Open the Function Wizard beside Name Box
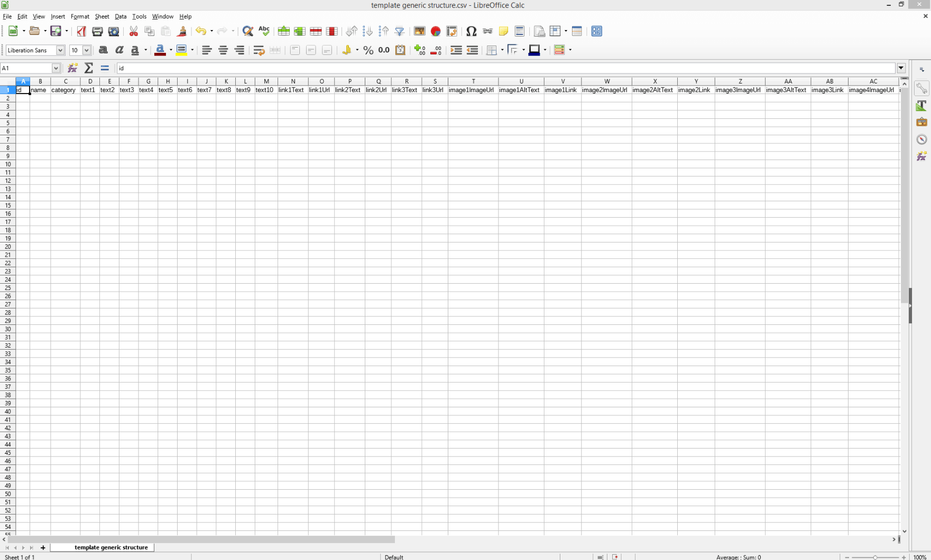Image resolution: width=931 pixels, height=560 pixels. pyautogui.click(x=72, y=68)
